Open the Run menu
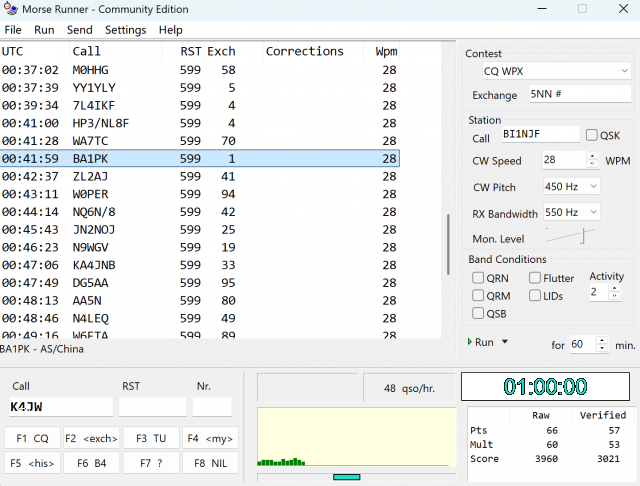The height and width of the screenshot is (486, 640). point(44,30)
